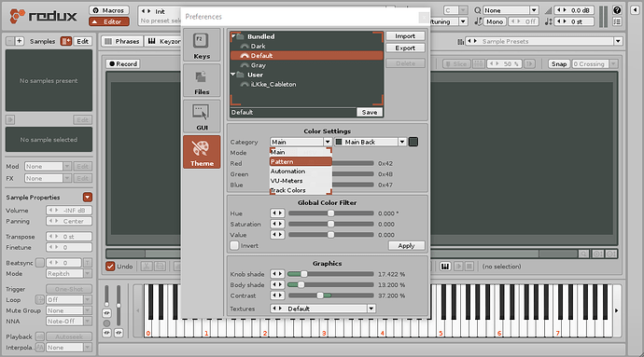
Task: Click the play sample icon below sample list
Action: click(x=10, y=120)
